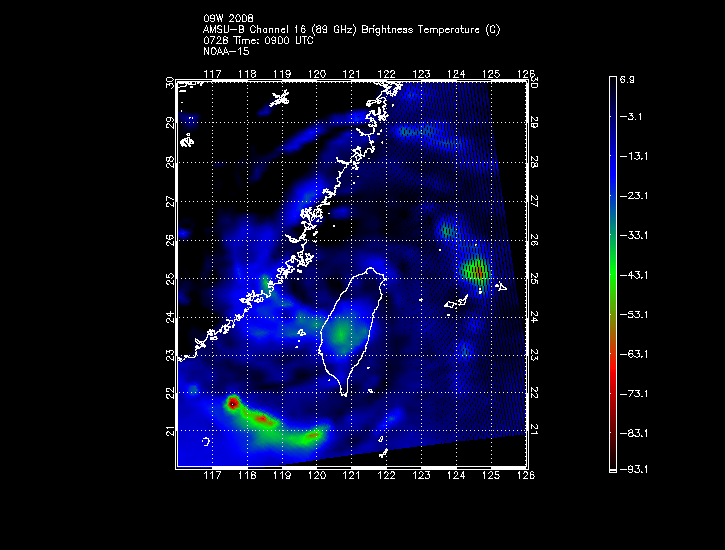This screenshot has width=725, height=550.
Task: Click the bottom-axis longitude label 124
Action: [456, 476]
